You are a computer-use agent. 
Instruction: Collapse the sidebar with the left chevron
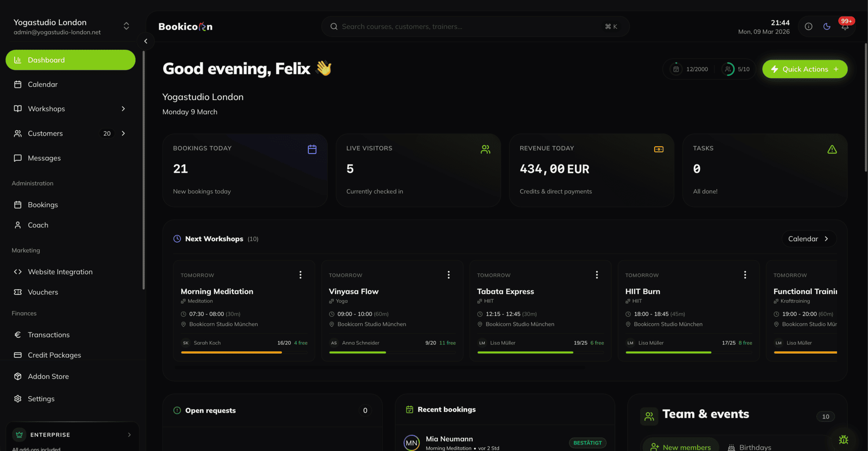coord(146,41)
